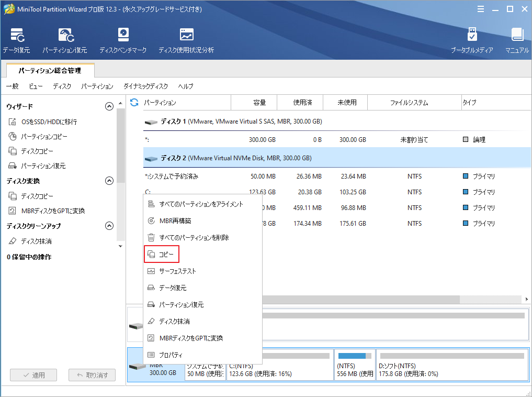
Task: Open the ディスク menu in menu bar
Action: pyautogui.click(x=62, y=86)
